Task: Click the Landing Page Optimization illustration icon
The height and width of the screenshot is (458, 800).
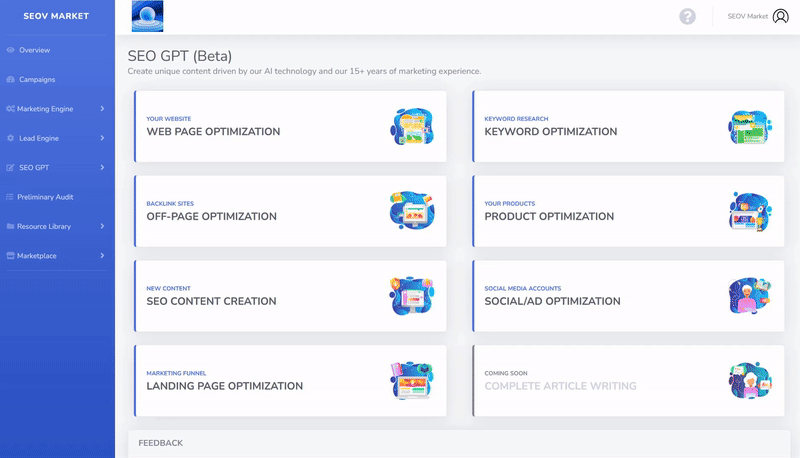Action: coord(411,381)
